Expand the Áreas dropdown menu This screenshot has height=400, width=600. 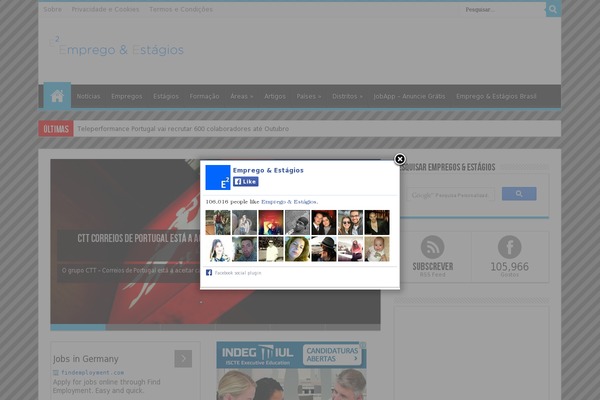pyautogui.click(x=242, y=96)
